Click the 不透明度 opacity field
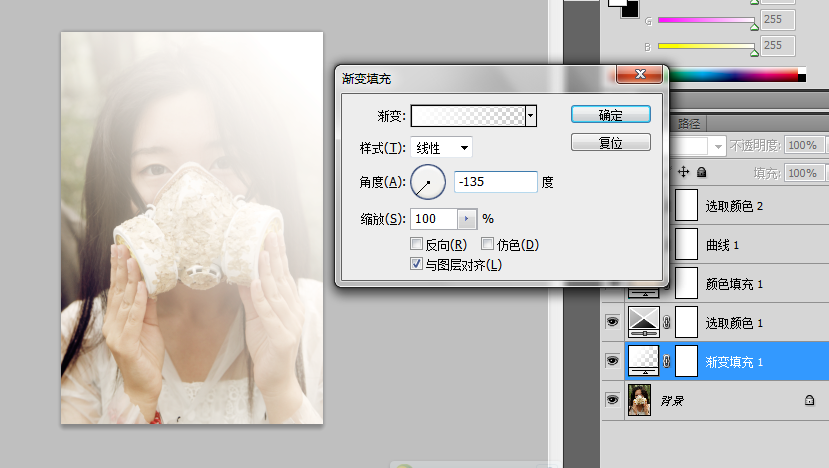 coord(804,145)
